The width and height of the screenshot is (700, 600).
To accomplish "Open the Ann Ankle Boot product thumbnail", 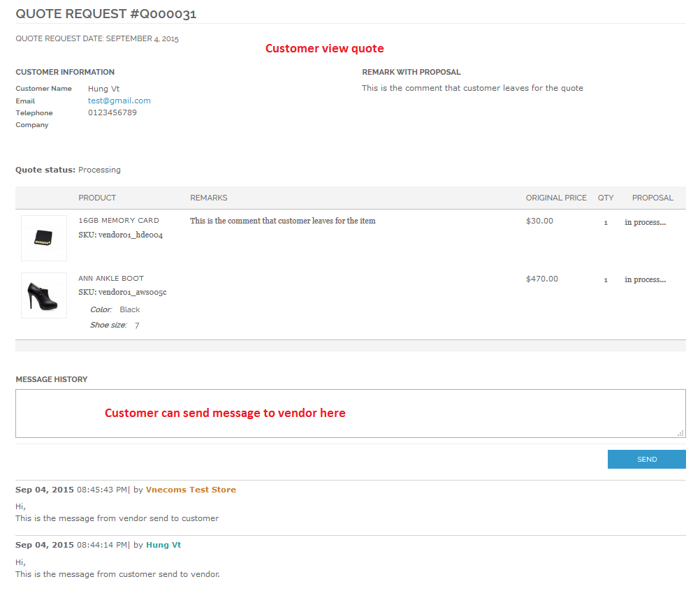I will click(x=43, y=295).
